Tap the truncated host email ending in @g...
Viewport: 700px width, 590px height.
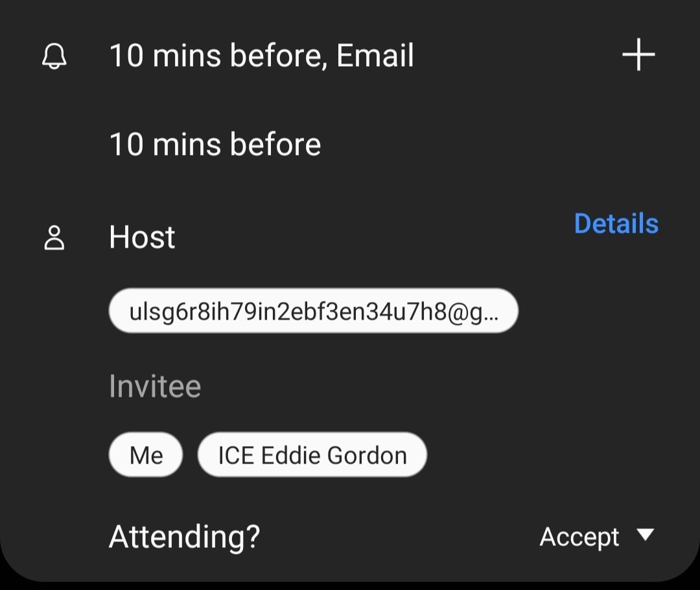tap(314, 311)
